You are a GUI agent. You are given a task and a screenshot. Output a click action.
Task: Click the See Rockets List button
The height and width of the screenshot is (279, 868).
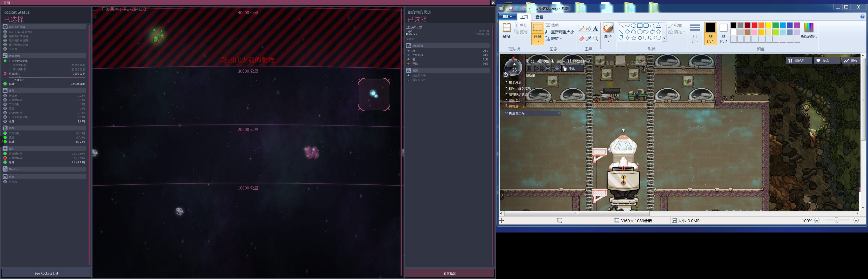click(46, 273)
